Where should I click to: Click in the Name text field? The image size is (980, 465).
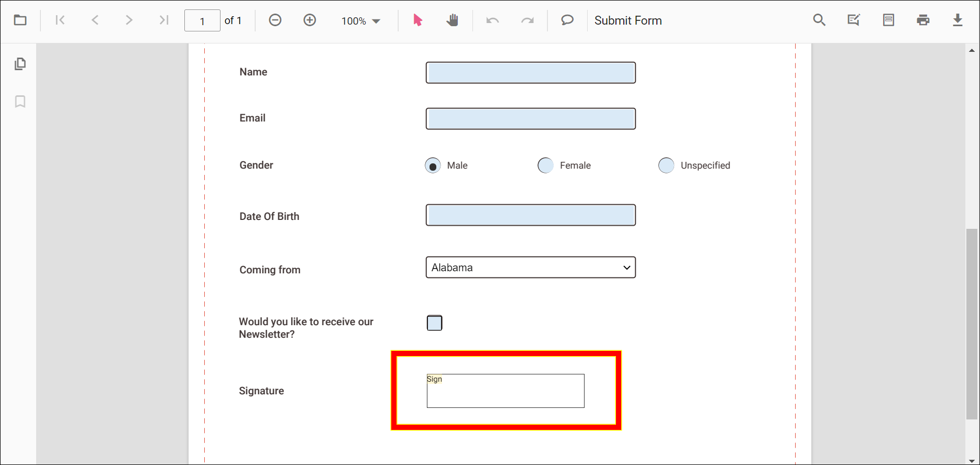point(531,73)
